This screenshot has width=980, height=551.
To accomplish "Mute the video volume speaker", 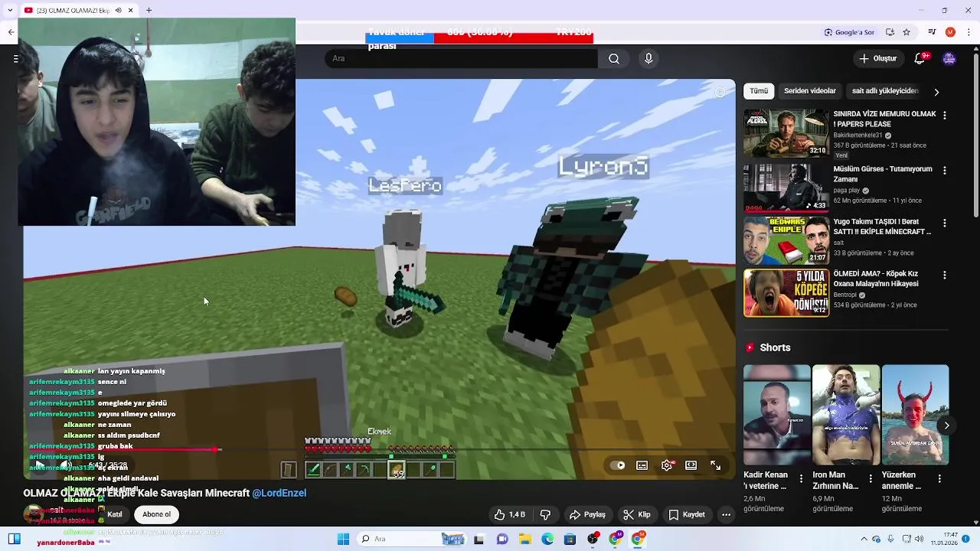I will [67, 465].
